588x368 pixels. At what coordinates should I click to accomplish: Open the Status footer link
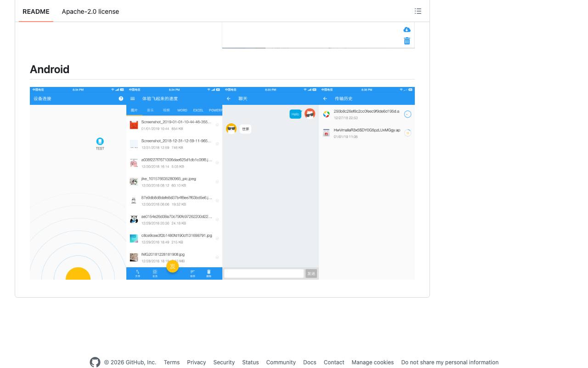[250, 362]
